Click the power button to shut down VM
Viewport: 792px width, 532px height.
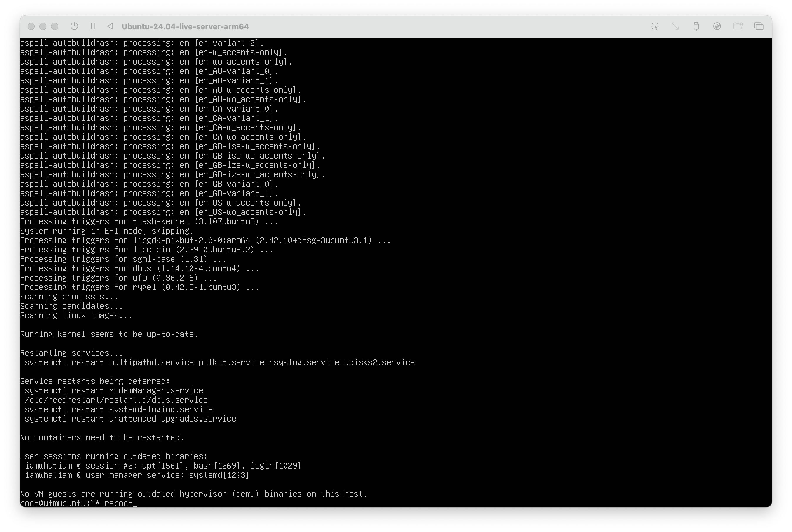[x=74, y=26]
